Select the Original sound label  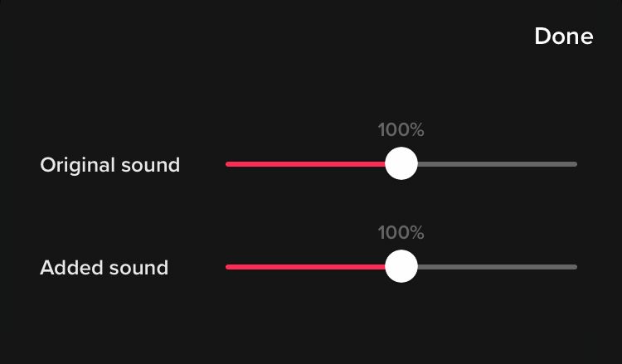click(x=109, y=164)
